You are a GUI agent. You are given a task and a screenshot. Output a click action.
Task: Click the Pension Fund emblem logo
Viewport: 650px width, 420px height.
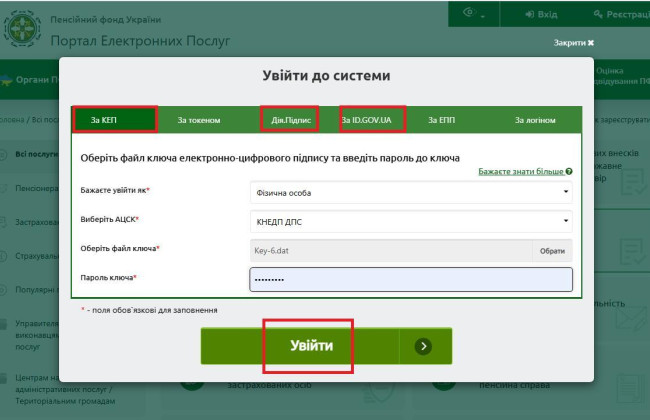(22, 29)
